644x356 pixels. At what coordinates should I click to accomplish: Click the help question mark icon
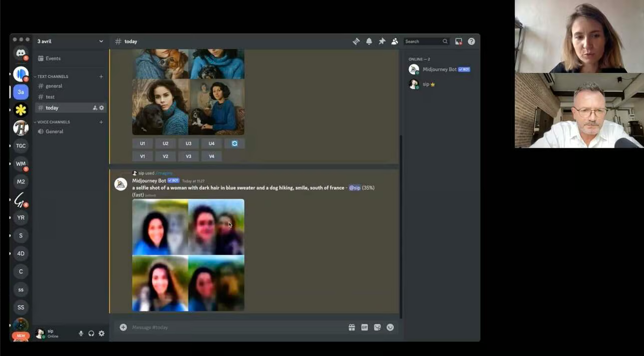(472, 41)
